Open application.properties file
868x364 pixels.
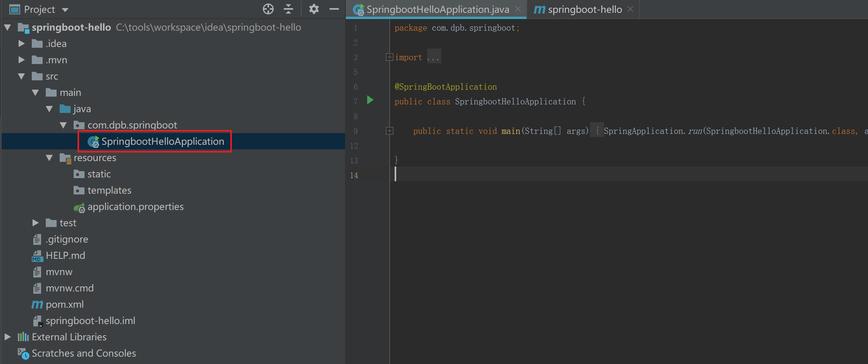point(136,207)
